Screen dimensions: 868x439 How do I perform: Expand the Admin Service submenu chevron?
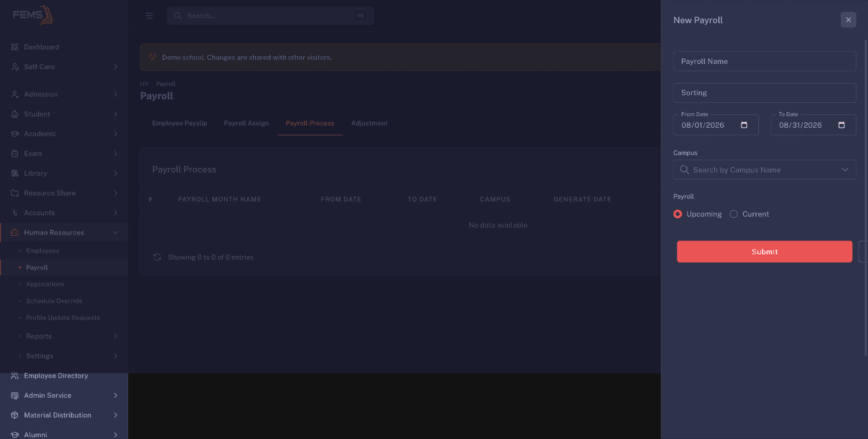(115, 395)
